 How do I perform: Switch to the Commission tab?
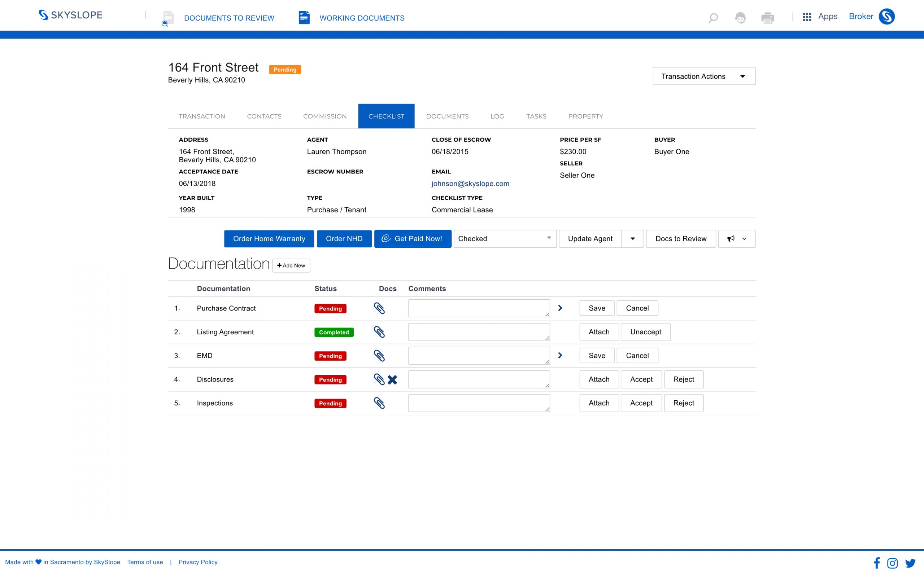(x=324, y=116)
